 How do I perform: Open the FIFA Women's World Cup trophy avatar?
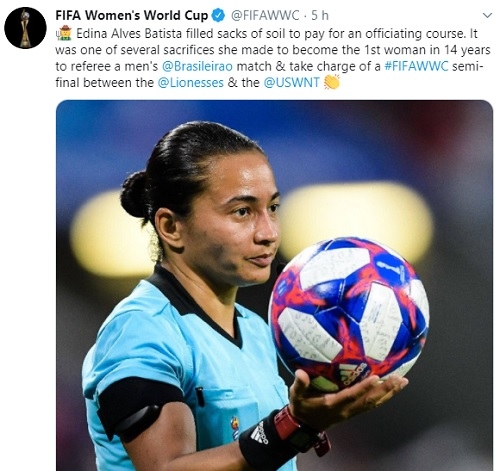[x=25, y=28]
